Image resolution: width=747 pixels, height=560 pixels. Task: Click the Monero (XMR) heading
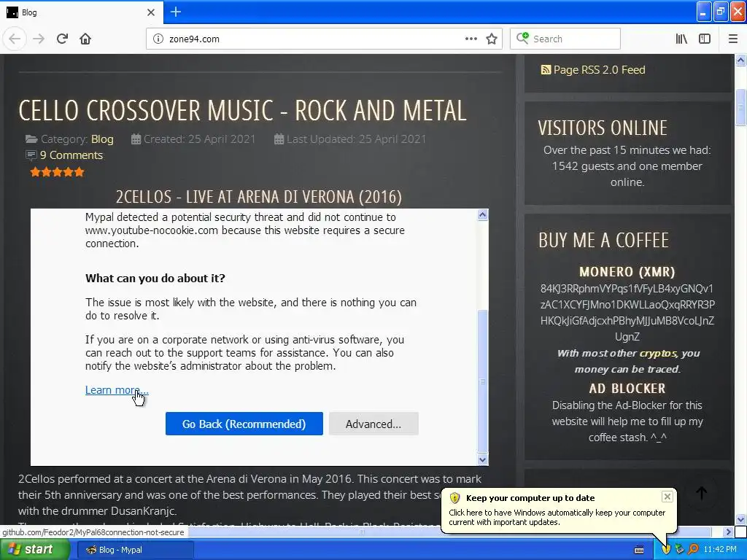tap(627, 272)
